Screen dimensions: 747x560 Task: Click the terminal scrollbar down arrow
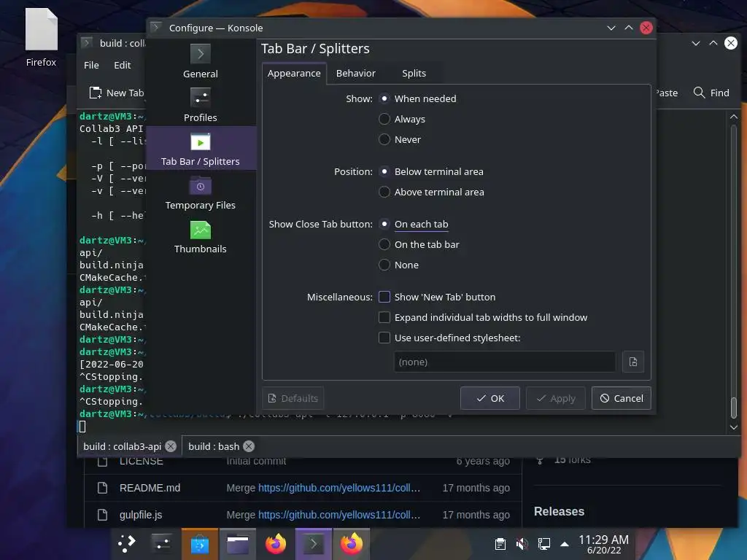[734, 427]
